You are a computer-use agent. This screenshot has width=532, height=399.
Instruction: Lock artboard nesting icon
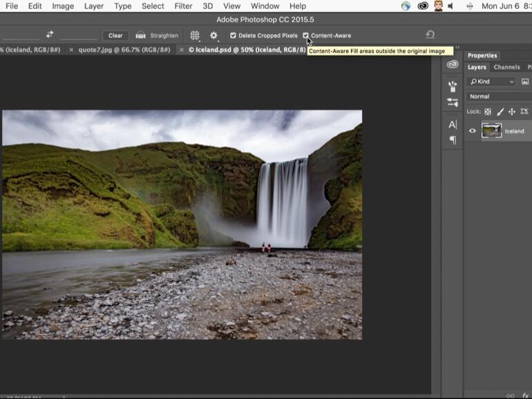(x=524, y=111)
